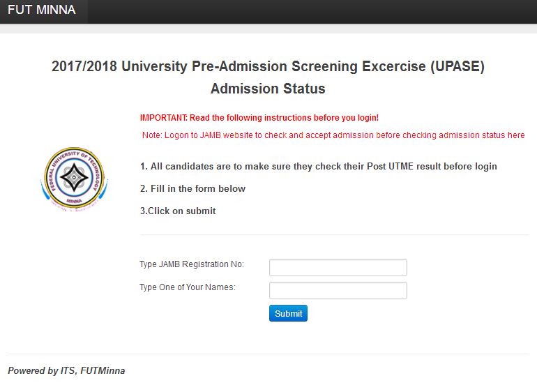Focus the JAMB Registration No input field
This screenshot has width=537, height=392.
338,268
